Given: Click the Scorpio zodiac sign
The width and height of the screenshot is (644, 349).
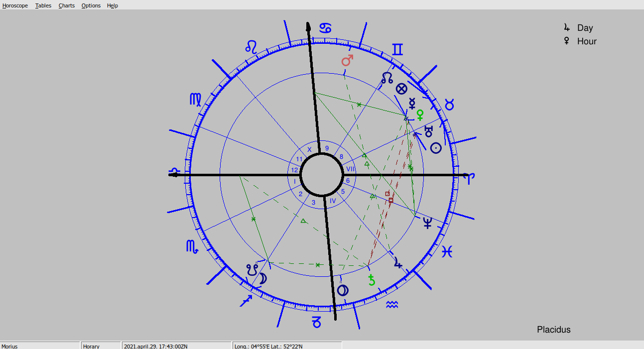Looking at the screenshot, I should 192,246.
